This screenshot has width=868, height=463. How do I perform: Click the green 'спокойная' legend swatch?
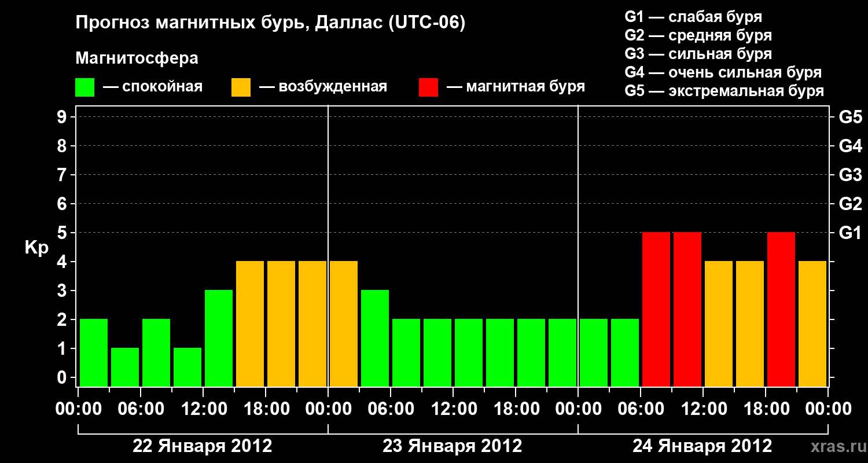pos(84,87)
